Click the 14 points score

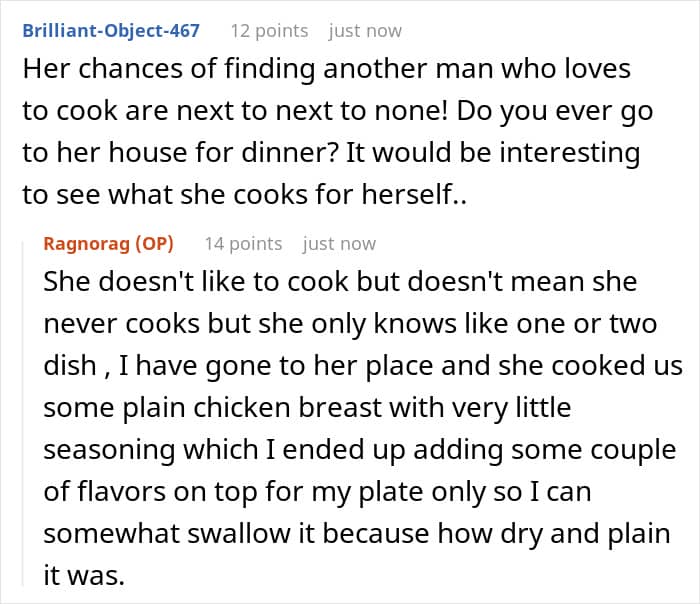(x=243, y=244)
